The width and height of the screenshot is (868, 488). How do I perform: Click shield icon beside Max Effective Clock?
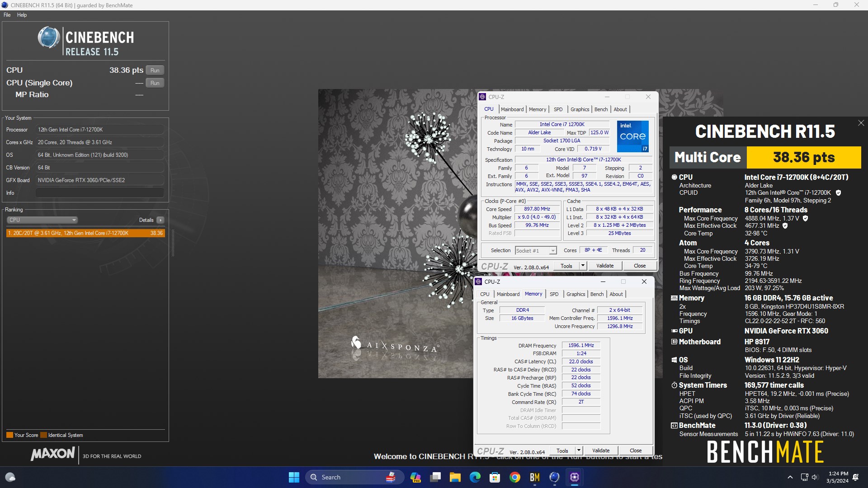pyautogui.click(x=785, y=225)
